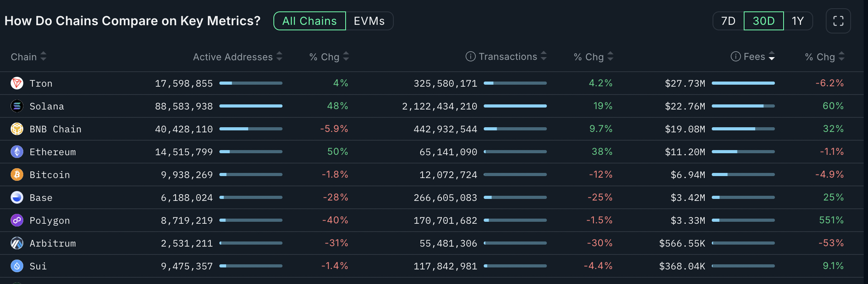The height and width of the screenshot is (284, 868).
Task: Open the fullscreen expand icon
Action: pyautogui.click(x=838, y=21)
